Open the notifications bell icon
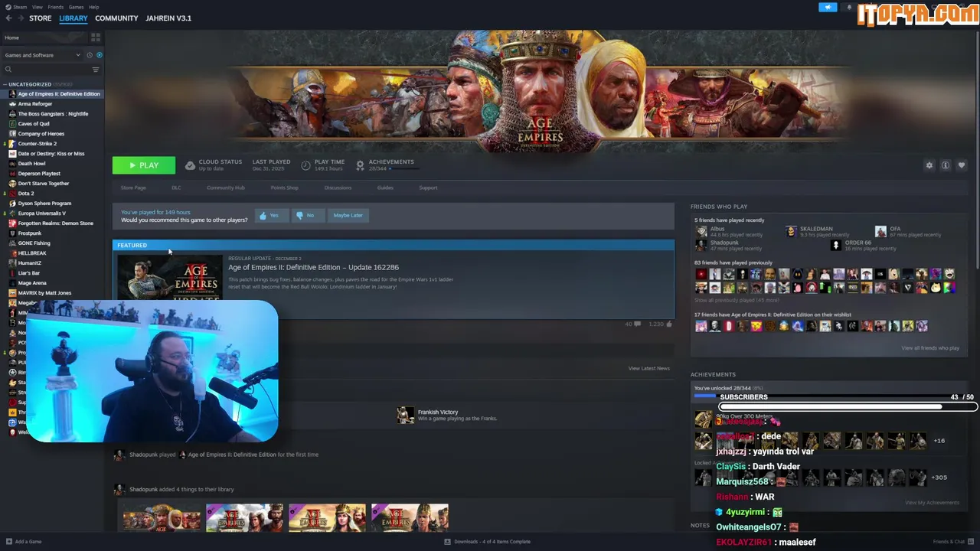This screenshot has width=980, height=551. click(x=848, y=7)
